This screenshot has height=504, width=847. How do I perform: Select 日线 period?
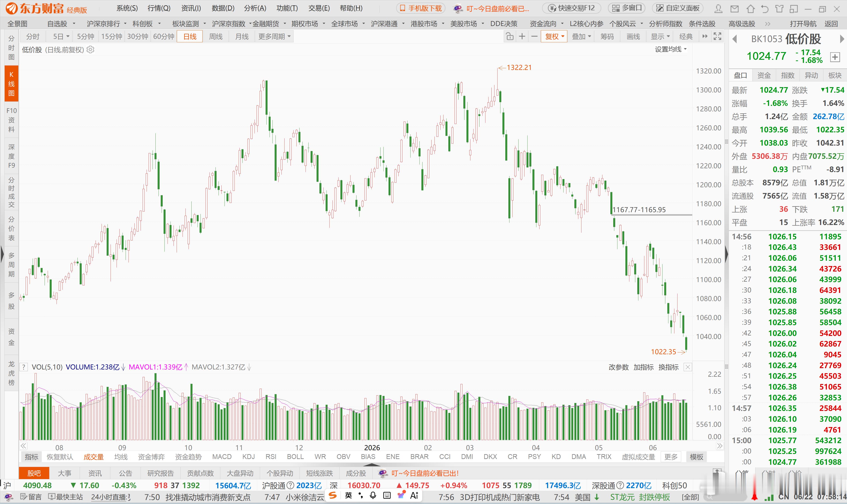[x=190, y=36]
